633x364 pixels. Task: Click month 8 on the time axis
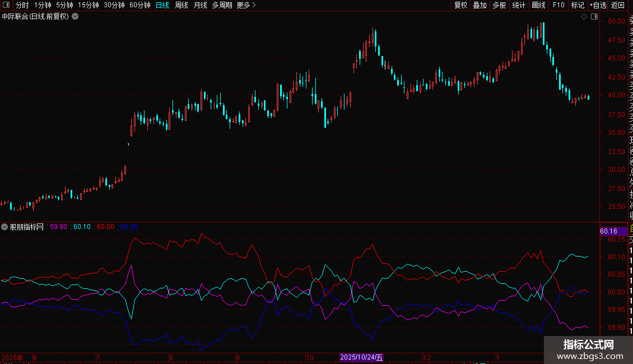pos(171,357)
